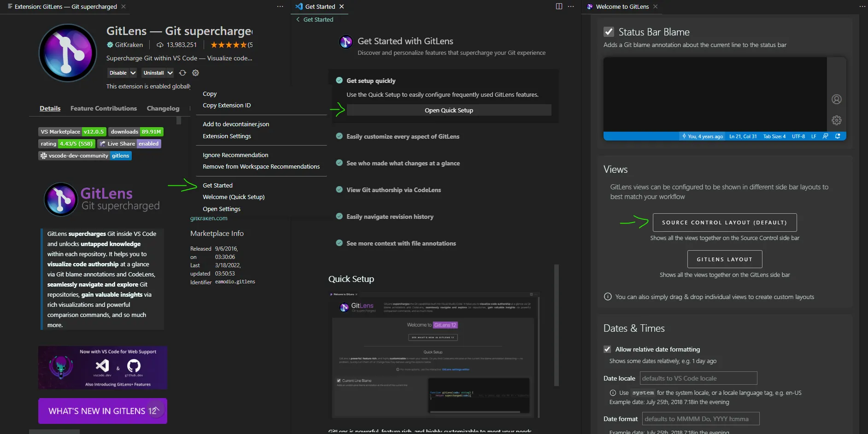The height and width of the screenshot is (434, 868).
Task: Select Open Settings in the context menu
Action: coord(262,209)
